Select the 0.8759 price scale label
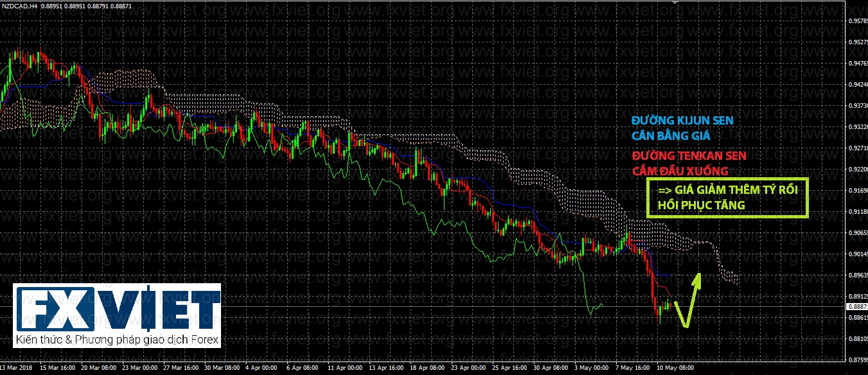868x375 pixels. pos(857,360)
